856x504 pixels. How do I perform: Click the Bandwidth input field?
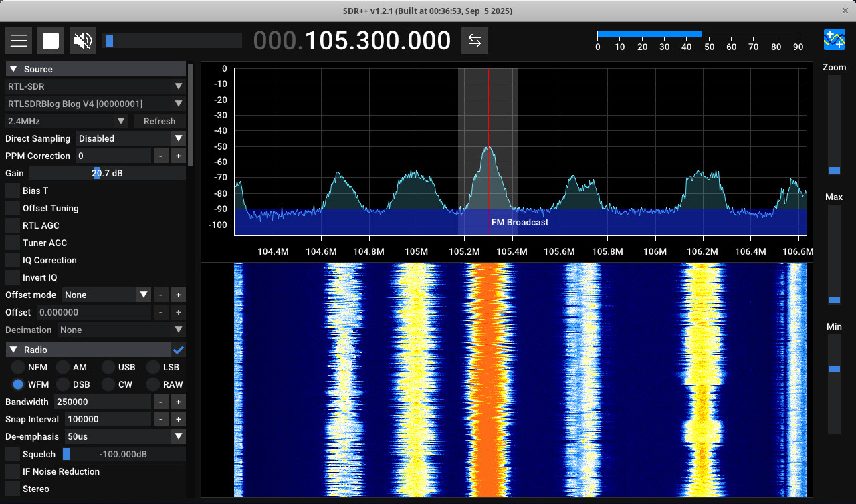102,402
